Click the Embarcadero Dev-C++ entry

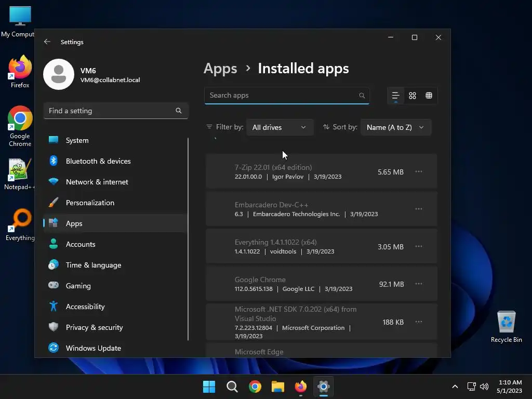click(x=321, y=209)
